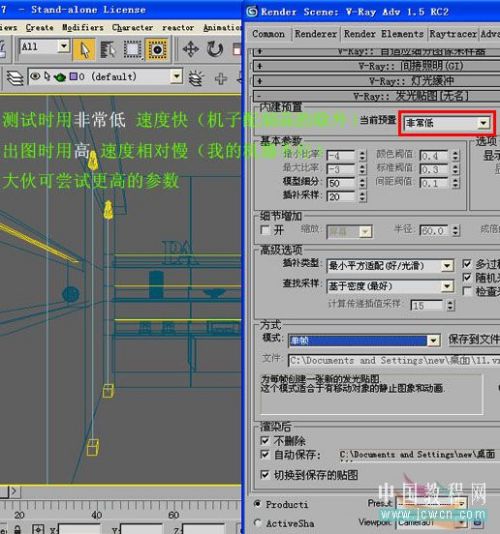Open the reactor menu
The width and height of the screenshot is (500, 534).
click(178, 28)
